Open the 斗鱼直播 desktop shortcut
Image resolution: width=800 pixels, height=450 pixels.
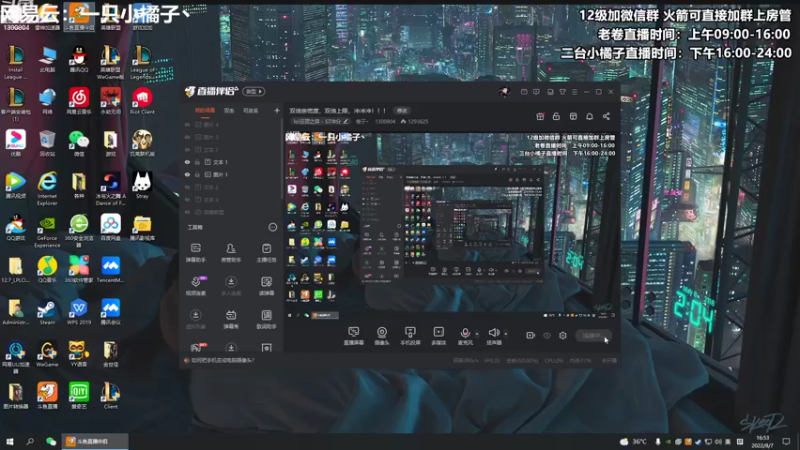pyautogui.click(x=47, y=396)
